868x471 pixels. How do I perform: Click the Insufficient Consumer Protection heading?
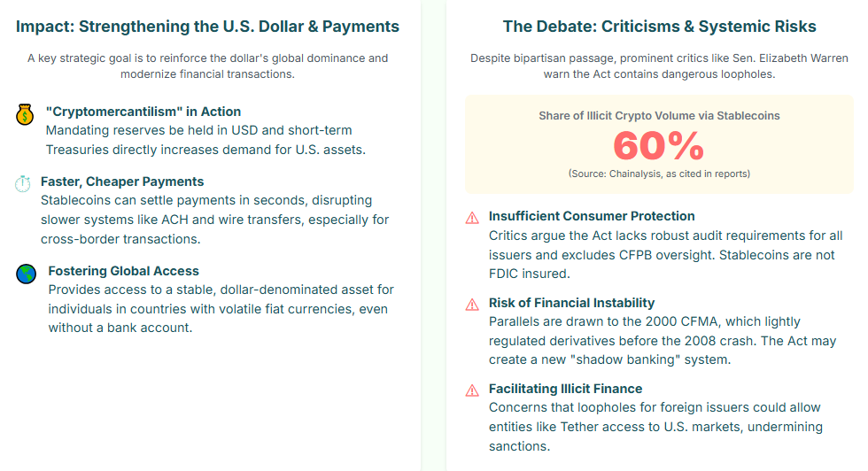[x=592, y=216]
